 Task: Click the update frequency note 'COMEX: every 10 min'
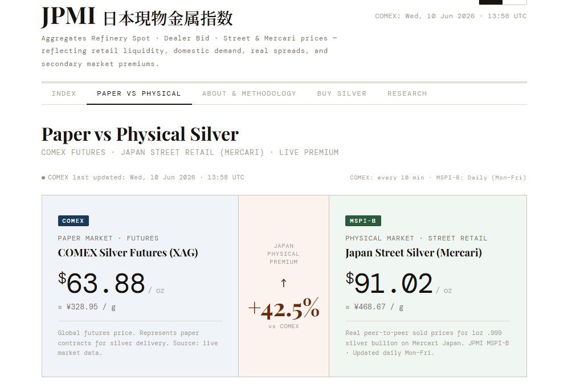[438, 178]
